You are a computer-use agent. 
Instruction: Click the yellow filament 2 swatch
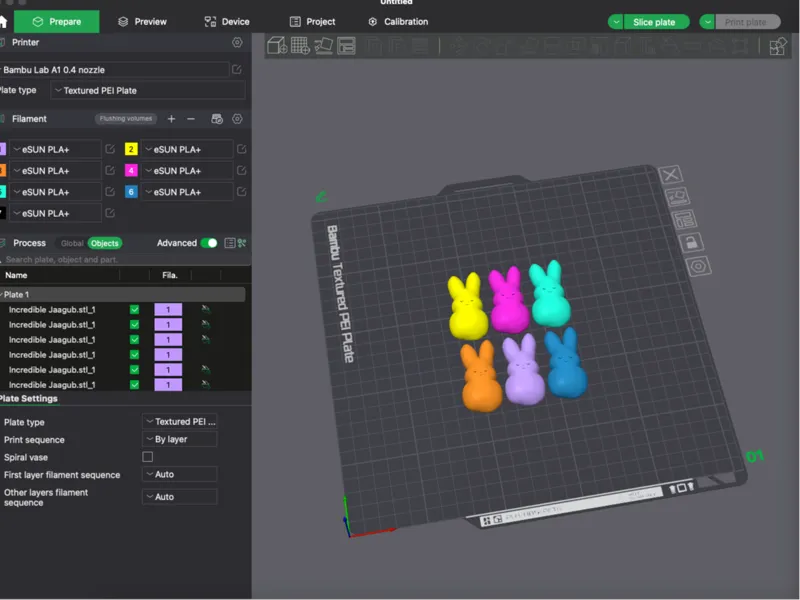tap(131, 149)
